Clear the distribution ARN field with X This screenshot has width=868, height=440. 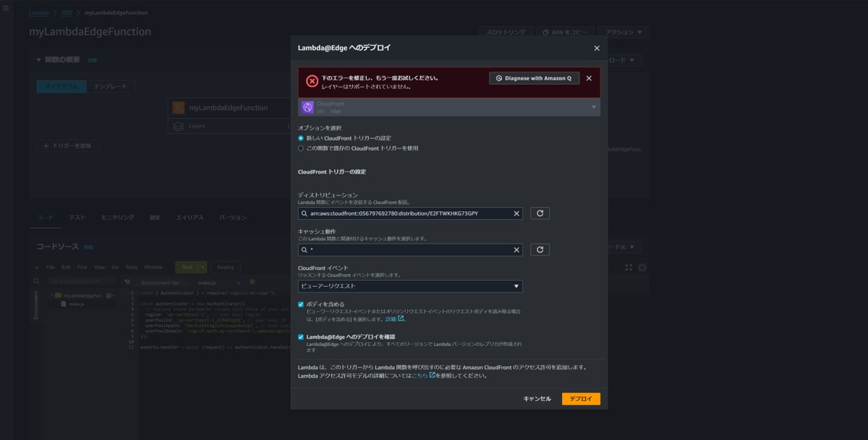pyautogui.click(x=516, y=213)
